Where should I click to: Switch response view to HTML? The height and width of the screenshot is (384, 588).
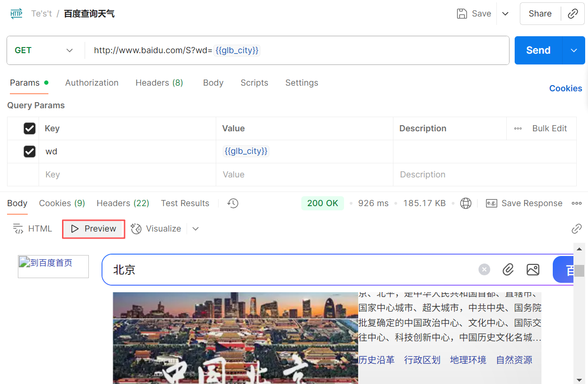click(x=32, y=229)
